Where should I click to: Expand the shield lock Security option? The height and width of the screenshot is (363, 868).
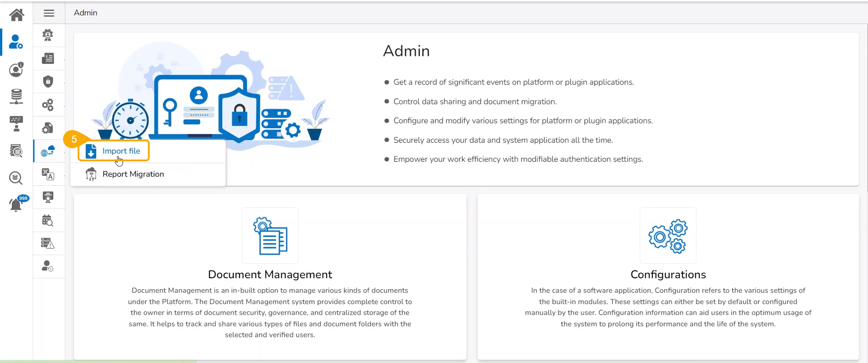48,82
